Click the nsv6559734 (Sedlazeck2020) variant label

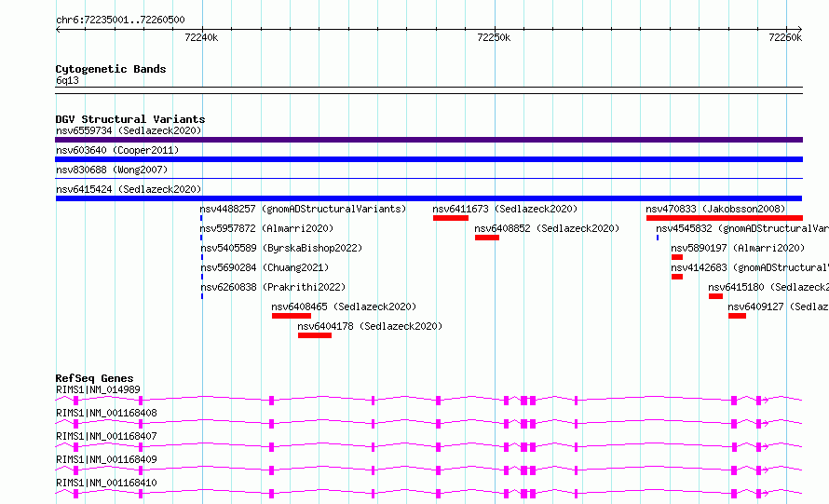point(129,130)
